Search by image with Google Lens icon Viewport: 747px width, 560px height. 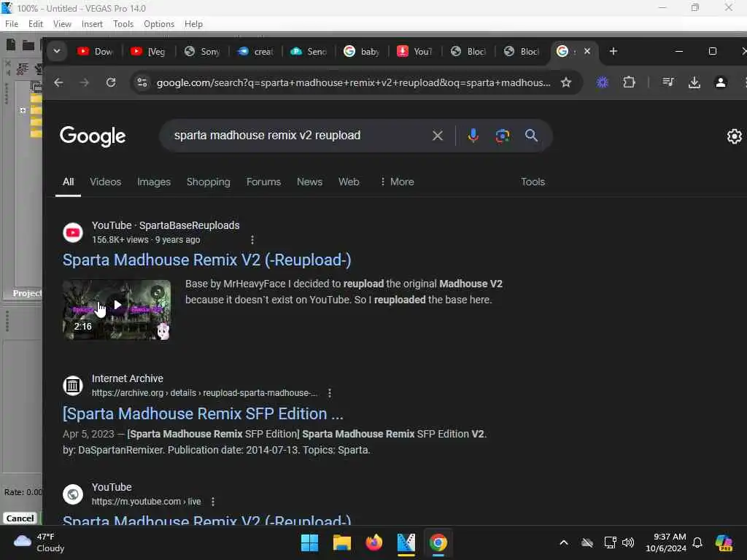(502, 136)
